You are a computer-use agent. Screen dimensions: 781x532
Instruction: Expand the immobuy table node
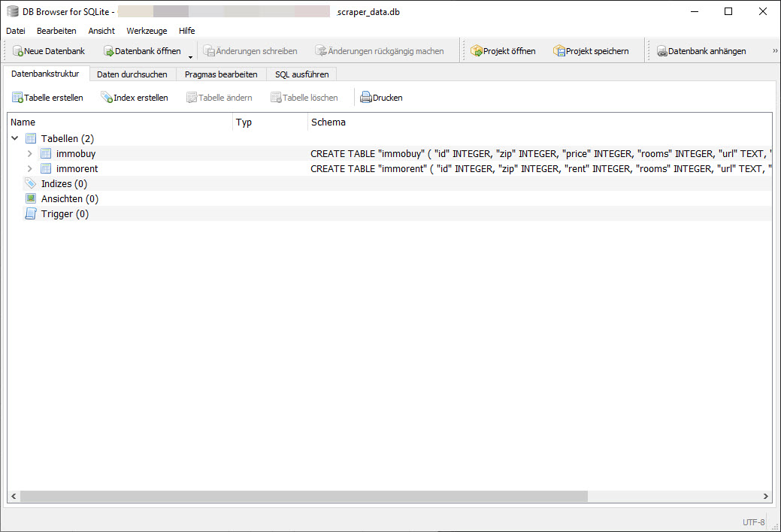[30, 154]
